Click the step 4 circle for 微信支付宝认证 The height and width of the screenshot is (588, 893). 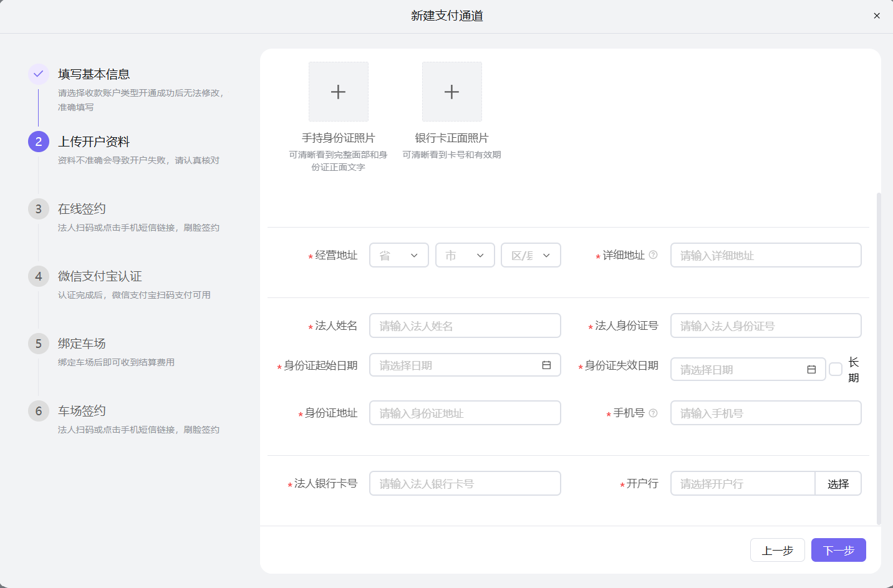coord(38,276)
